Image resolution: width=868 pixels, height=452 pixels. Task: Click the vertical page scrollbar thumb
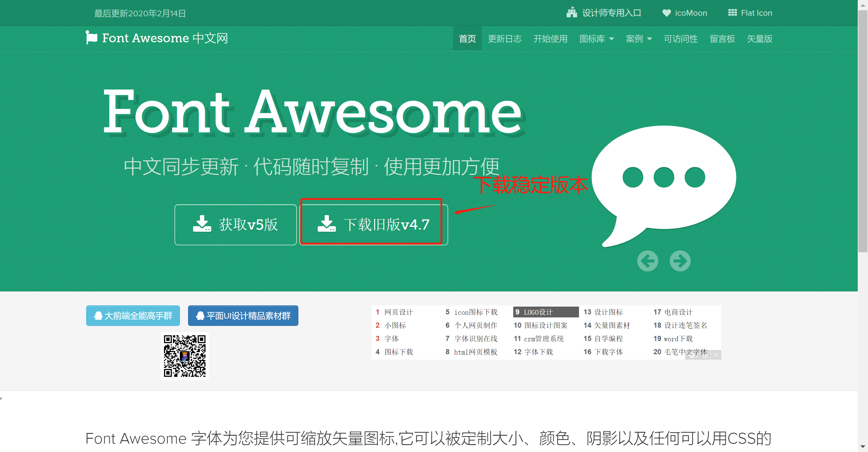(x=863, y=132)
